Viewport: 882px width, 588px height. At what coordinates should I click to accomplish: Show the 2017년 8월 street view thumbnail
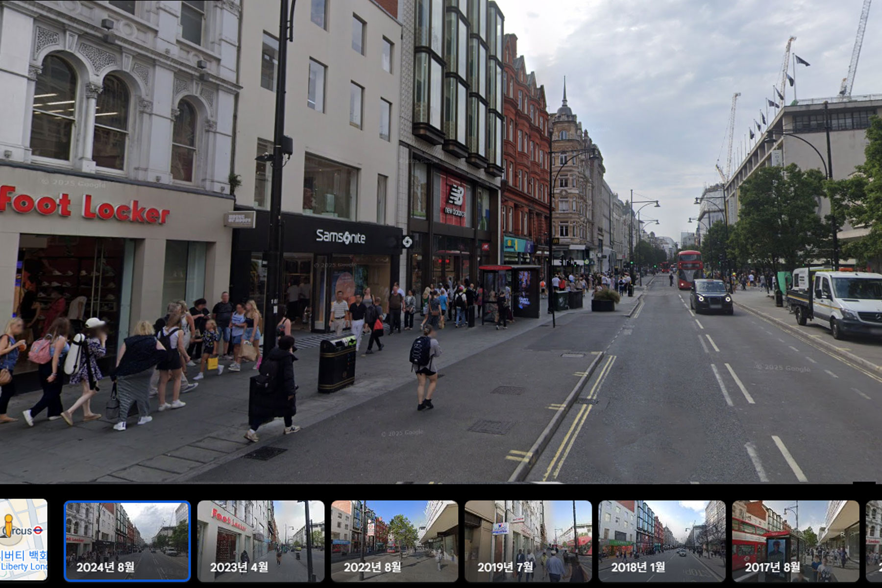coord(795,540)
